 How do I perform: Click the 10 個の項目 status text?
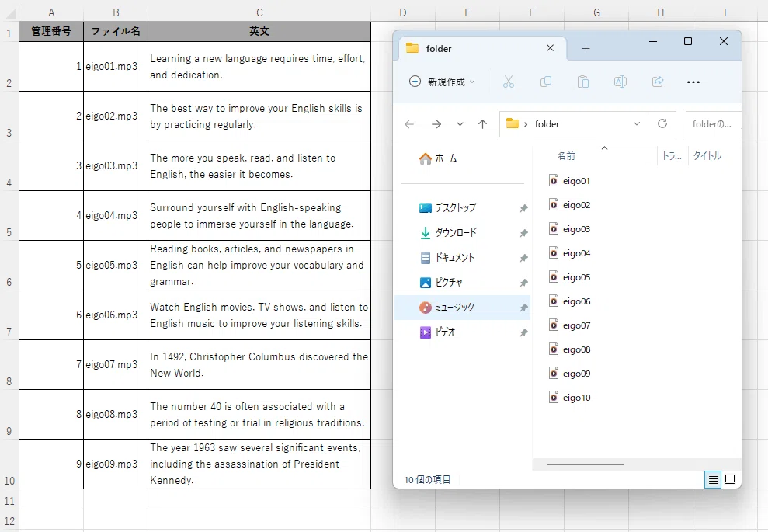tap(427, 480)
